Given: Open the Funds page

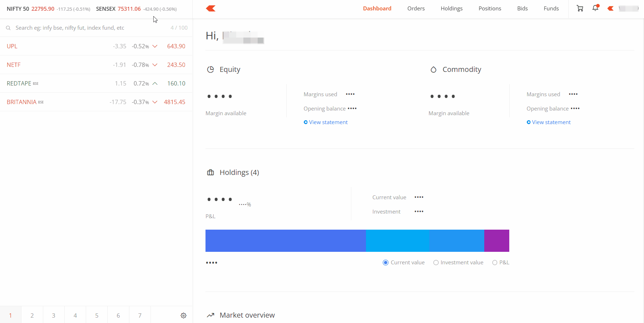Looking at the screenshot, I should pyautogui.click(x=551, y=9).
